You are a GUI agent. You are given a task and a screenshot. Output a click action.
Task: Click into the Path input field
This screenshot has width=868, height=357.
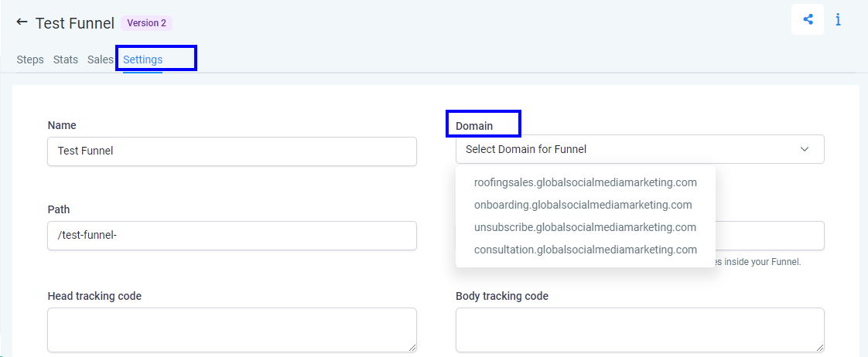coord(232,236)
